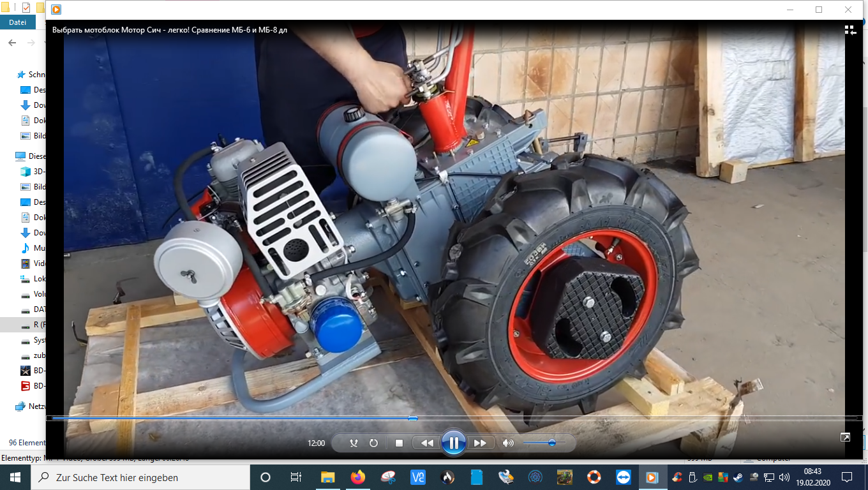Enter full screen mode icon
This screenshot has width=868, height=490.
845,437
